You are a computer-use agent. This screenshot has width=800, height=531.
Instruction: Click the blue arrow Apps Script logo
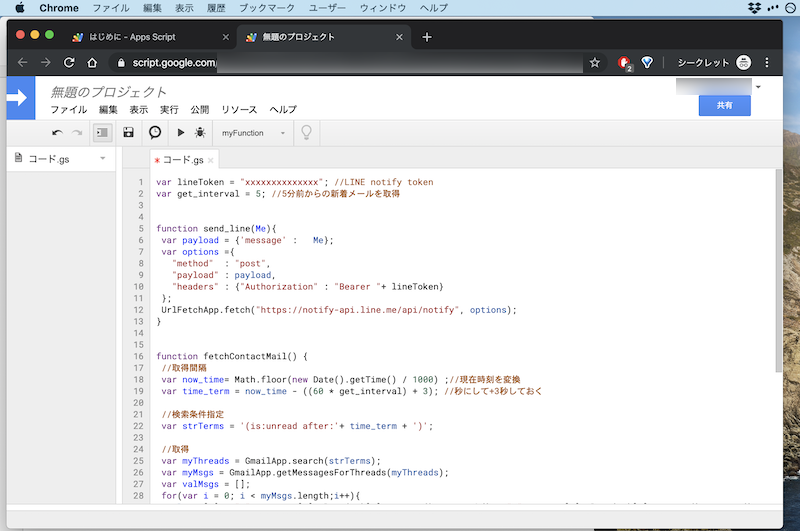coord(20,97)
